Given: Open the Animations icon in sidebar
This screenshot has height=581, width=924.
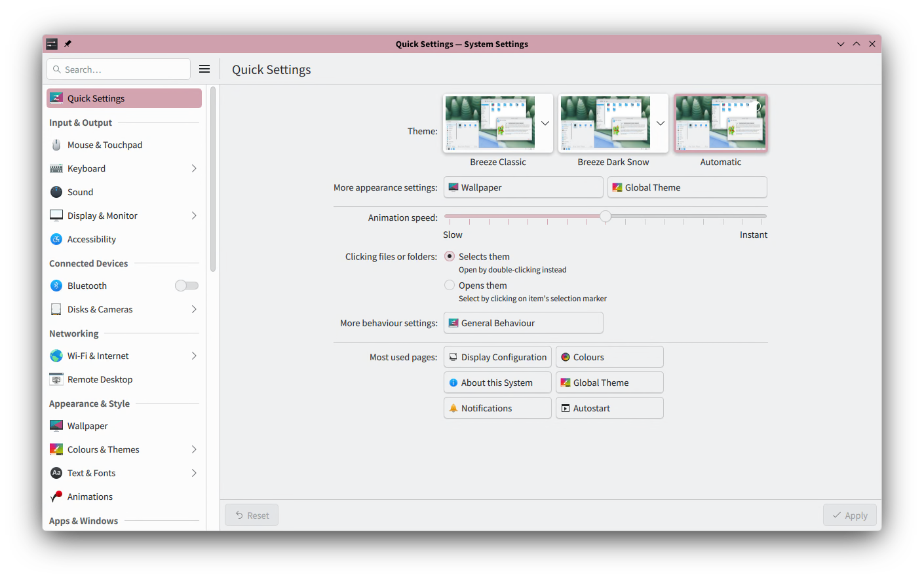Looking at the screenshot, I should click(56, 497).
